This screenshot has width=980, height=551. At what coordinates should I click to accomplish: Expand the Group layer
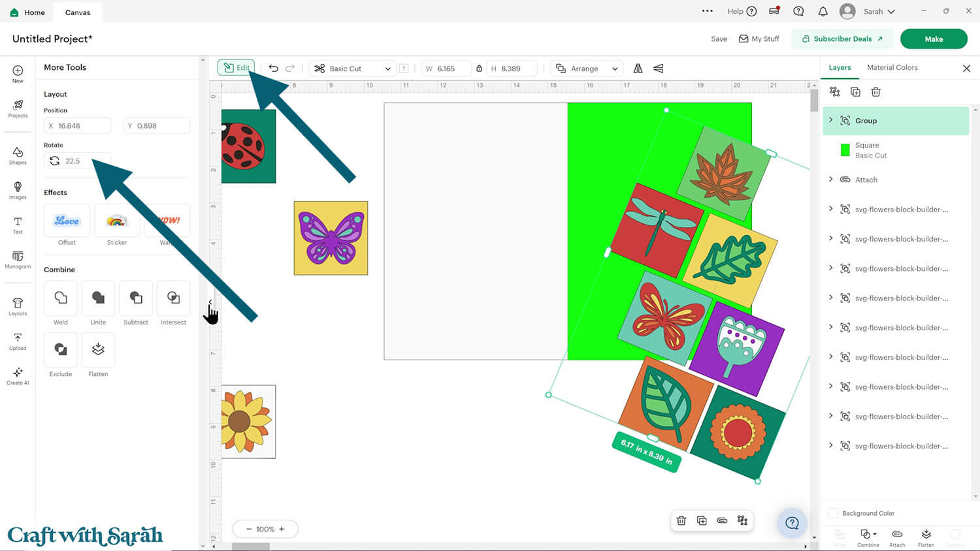[x=831, y=120]
